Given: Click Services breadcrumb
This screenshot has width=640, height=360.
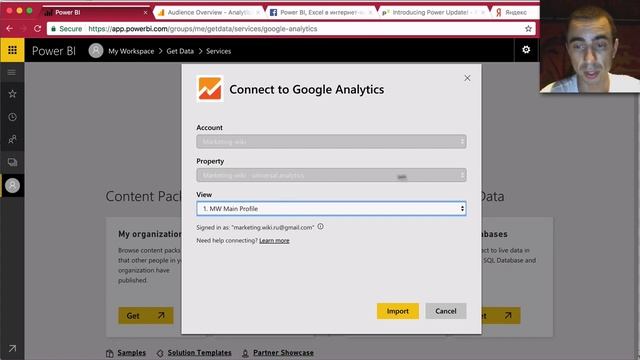Looking at the screenshot, I should [218, 51].
